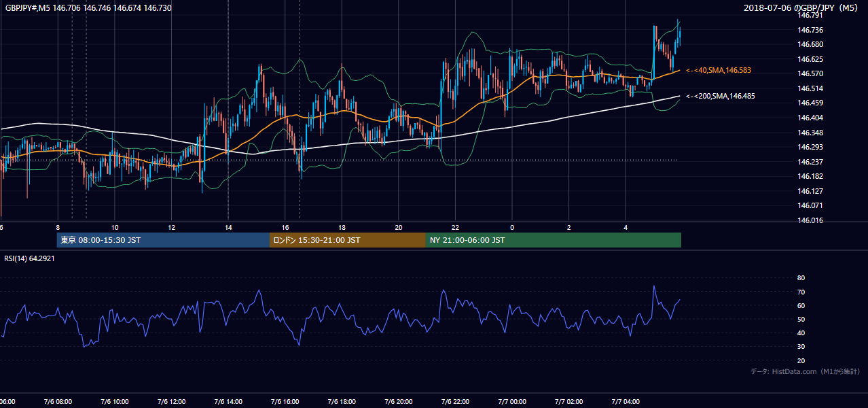Click the RSI 20 level label

pyautogui.click(x=801, y=360)
